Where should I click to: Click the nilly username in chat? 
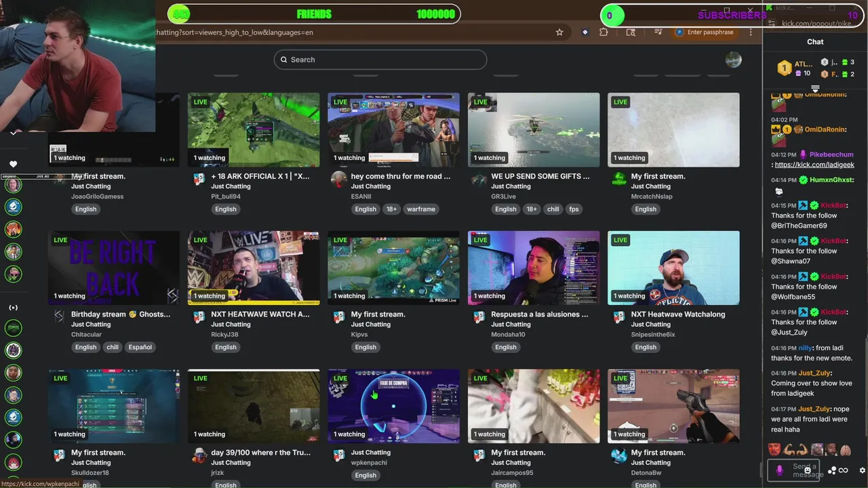point(805,348)
